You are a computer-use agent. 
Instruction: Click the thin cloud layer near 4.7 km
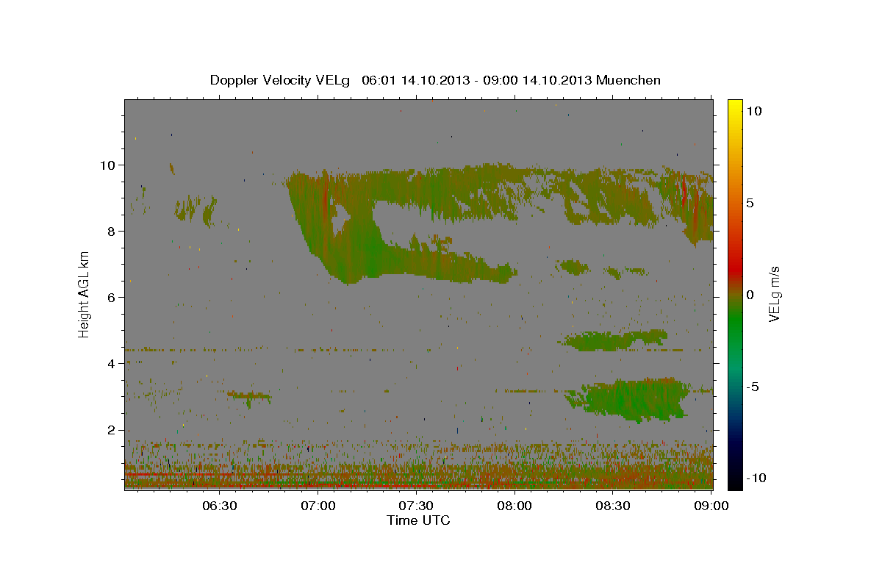(x=614, y=340)
